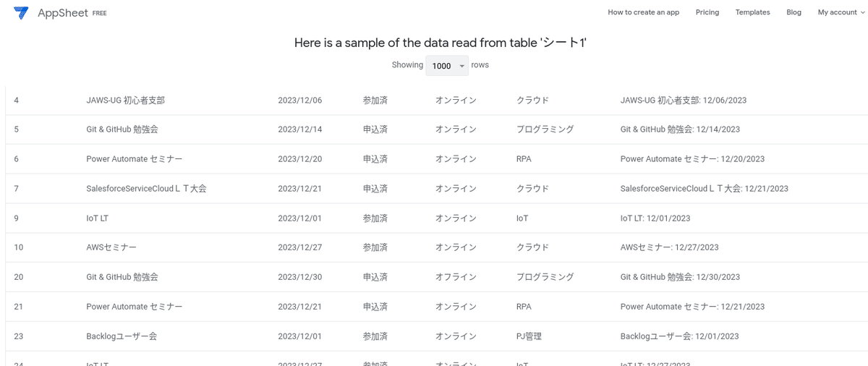This screenshot has width=868, height=366.
Task: Open the Templates menu item
Action: (752, 12)
